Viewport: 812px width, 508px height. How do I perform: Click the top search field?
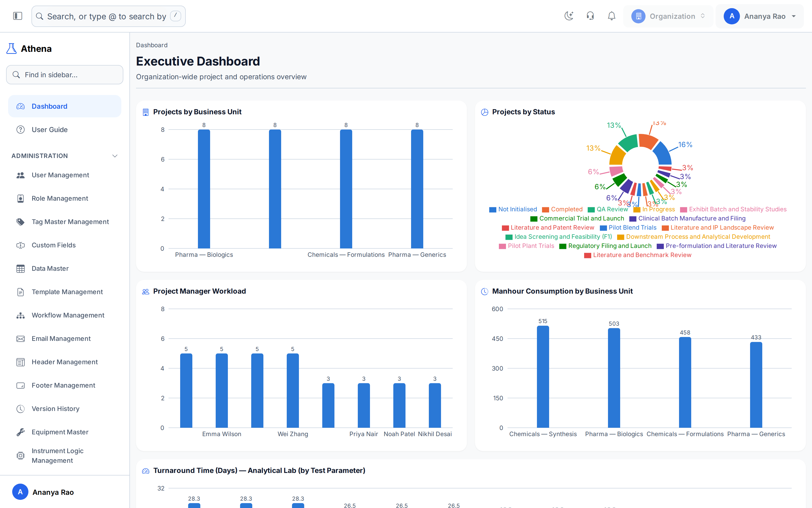tap(108, 16)
